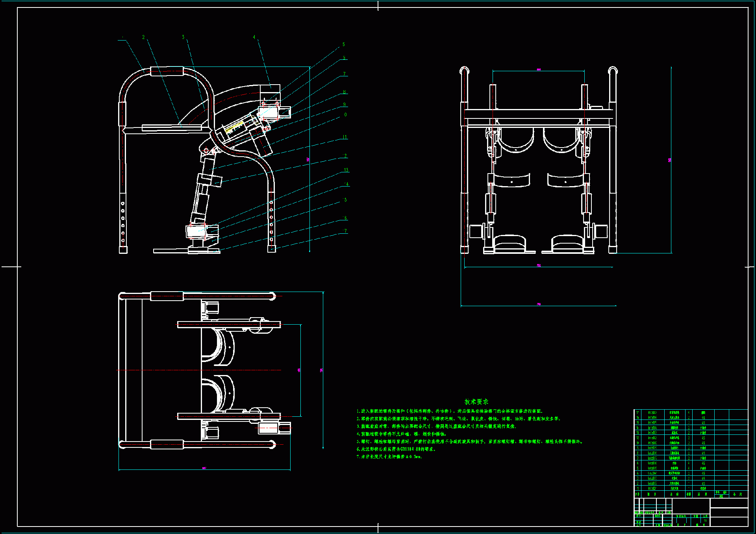Click item number 12 in parts list
This screenshot has height=534, width=756.
[638, 438]
